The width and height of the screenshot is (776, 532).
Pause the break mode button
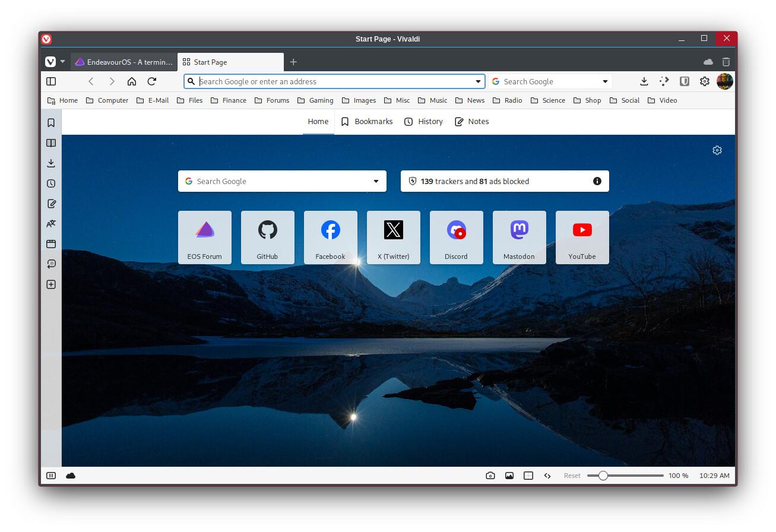click(x=51, y=476)
